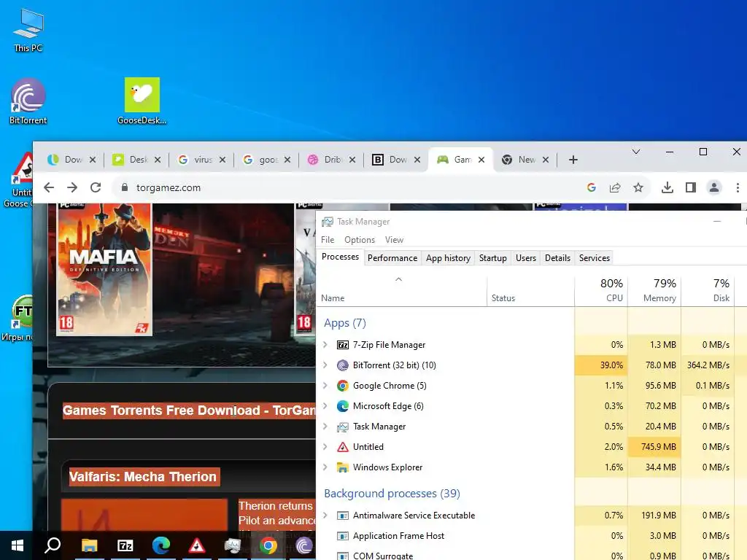
Task: Open This PC desktop icon
Action: point(28,31)
